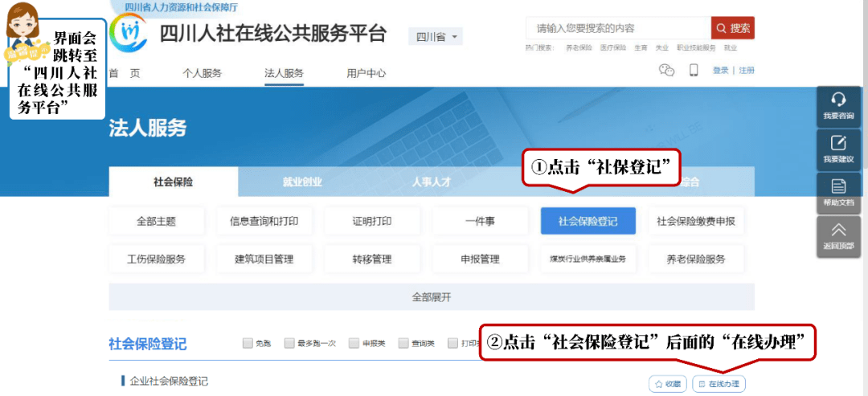The image size is (868, 396).
Task: Check the 最多跑一次 filter checkbox
Action: (x=289, y=344)
